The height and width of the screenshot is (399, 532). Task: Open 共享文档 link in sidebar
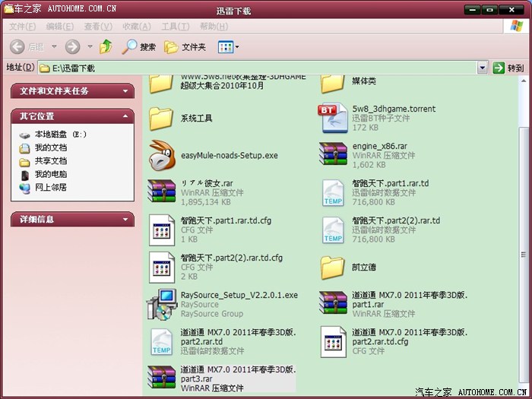pyautogui.click(x=43, y=161)
